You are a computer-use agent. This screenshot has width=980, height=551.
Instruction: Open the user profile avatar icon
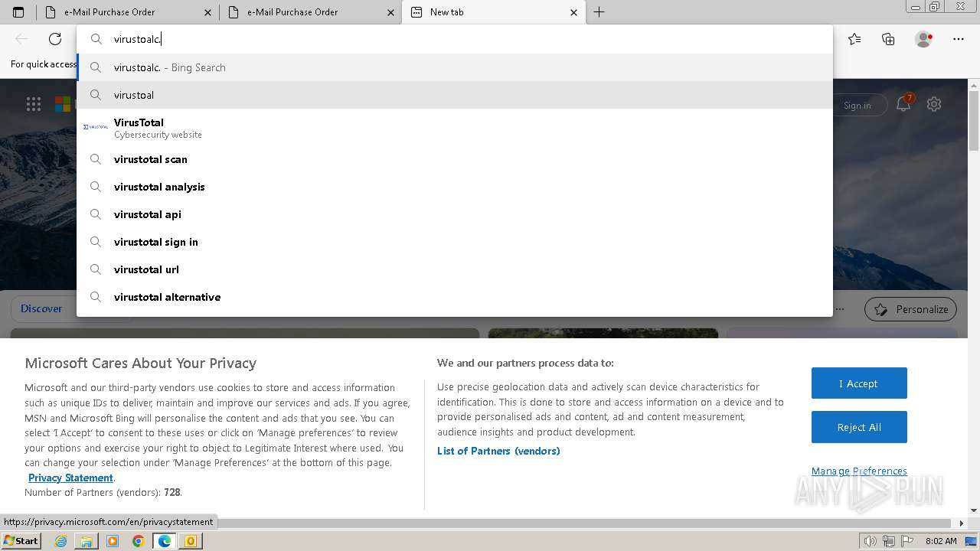pos(923,39)
